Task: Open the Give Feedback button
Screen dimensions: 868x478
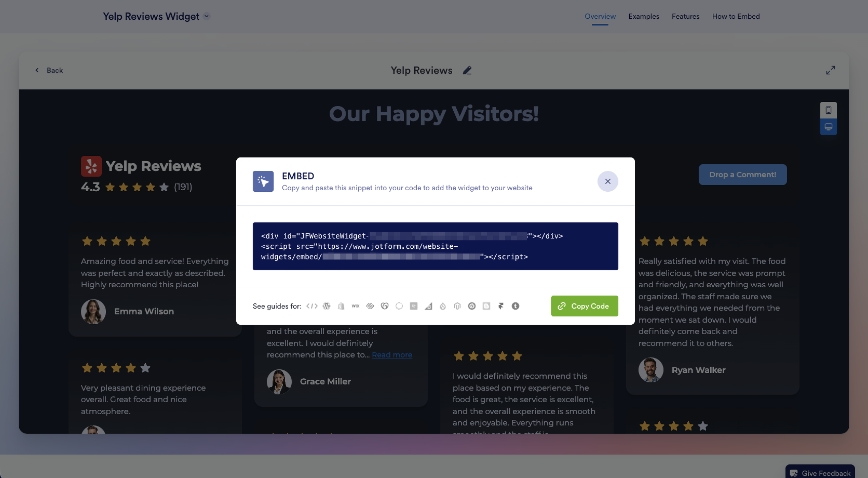Action: (820, 472)
